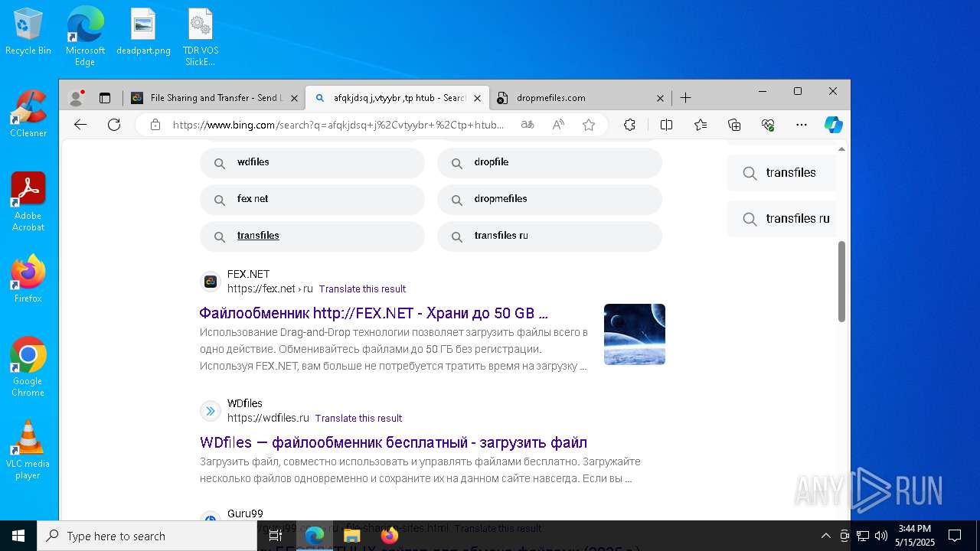The height and width of the screenshot is (551, 980).
Task: Select main related search transfiles ru
Action: [x=550, y=236]
